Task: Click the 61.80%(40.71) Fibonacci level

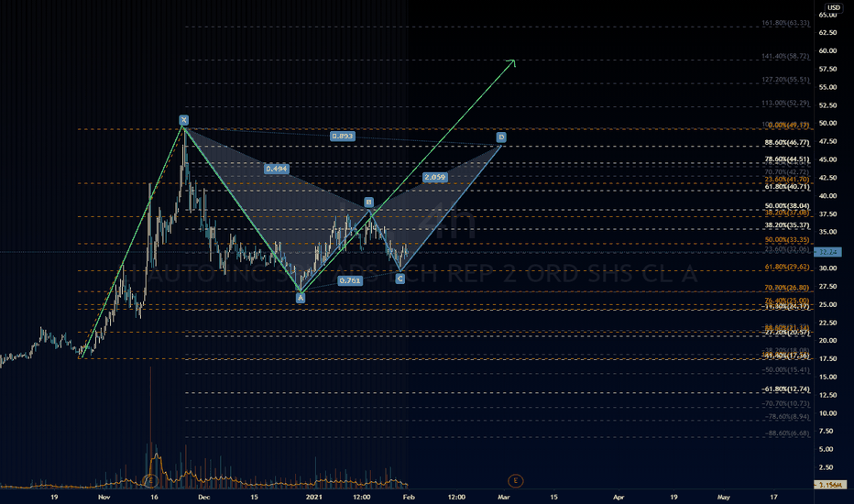Action: [x=787, y=186]
